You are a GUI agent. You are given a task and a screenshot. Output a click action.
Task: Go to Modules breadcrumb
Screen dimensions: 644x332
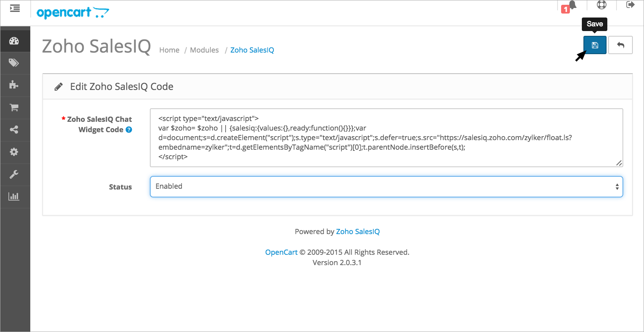coord(204,50)
